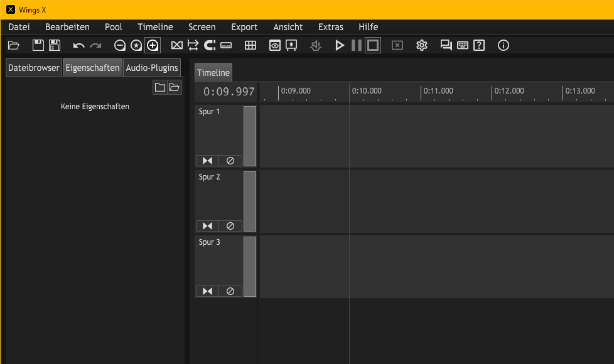Screen dimensions: 614x364
Task: Click the Spur 1 level meter bar
Action: click(x=250, y=136)
